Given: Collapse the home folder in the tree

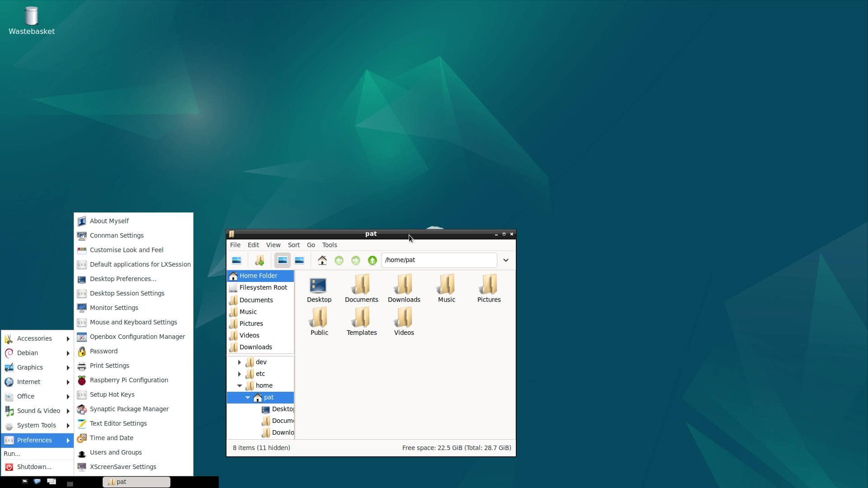Looking at the screenshot, I should pyautogui.click(x=240, y=385).
